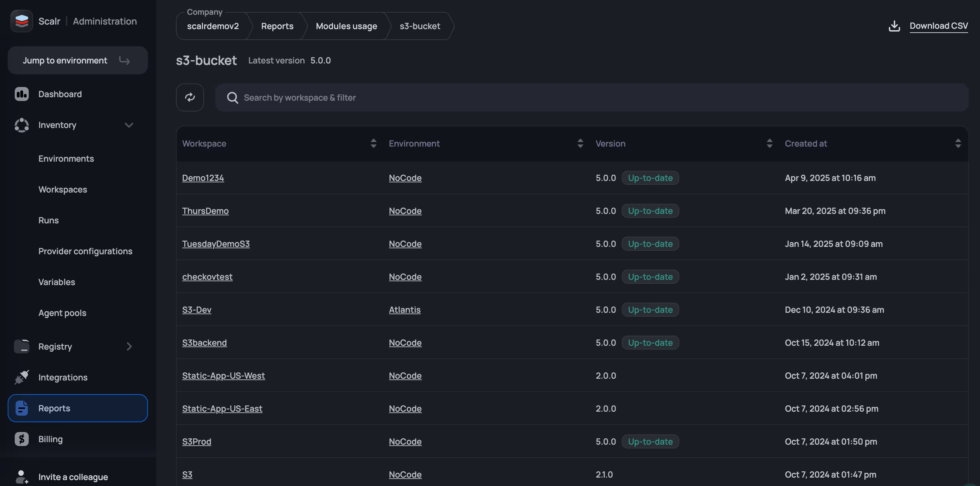Viewport: 980px width, 486px height.
Task: Open the Demo1234 workspace link
Action: click(x=203, y=178)
